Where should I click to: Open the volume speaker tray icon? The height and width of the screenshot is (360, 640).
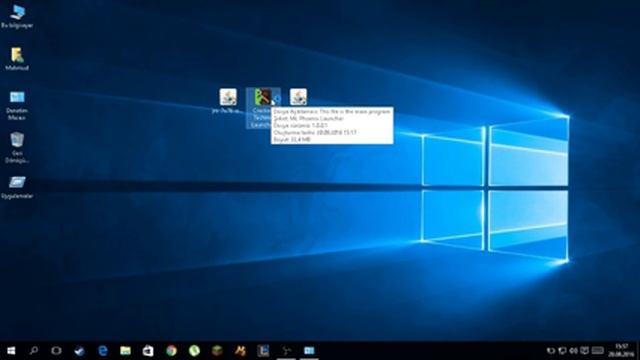coord(573,351)
